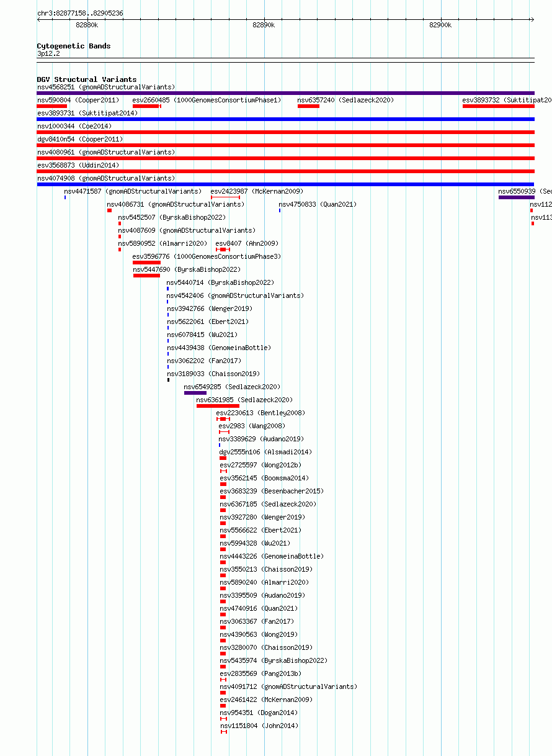This screenshot has height=756, width=552.
Task: Open the nsv5440714 (ByrskaBishop2022) label
Action: (220, 282)
